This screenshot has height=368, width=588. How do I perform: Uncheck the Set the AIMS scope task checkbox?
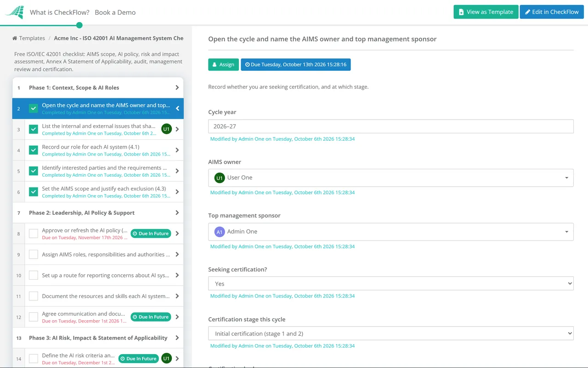click(x=34, y=192)
